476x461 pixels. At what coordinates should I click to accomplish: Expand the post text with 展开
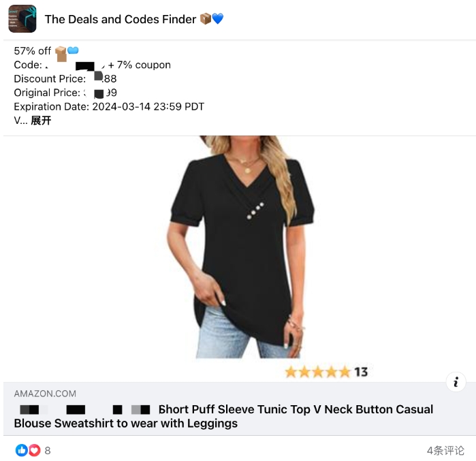point(41,121)
